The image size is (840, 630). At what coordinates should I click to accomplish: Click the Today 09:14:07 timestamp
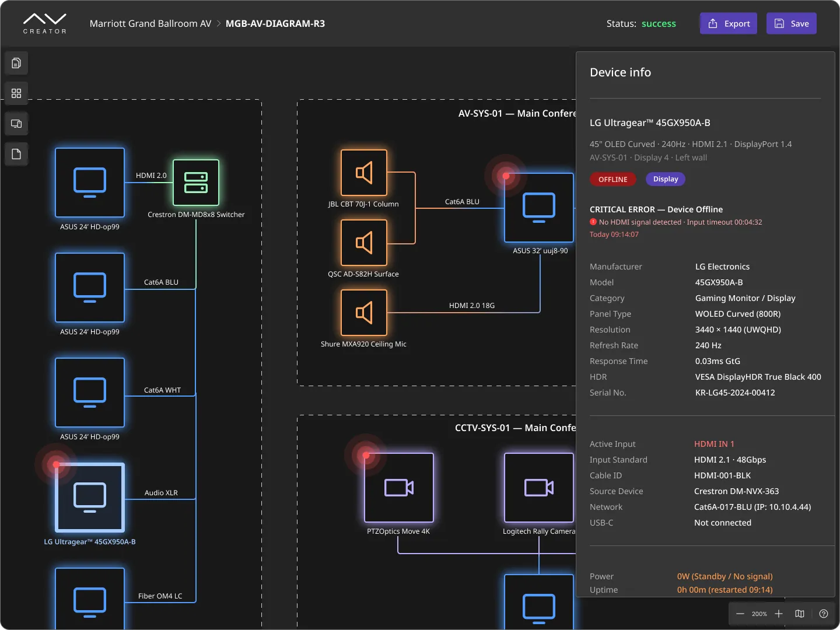[614, 235]
